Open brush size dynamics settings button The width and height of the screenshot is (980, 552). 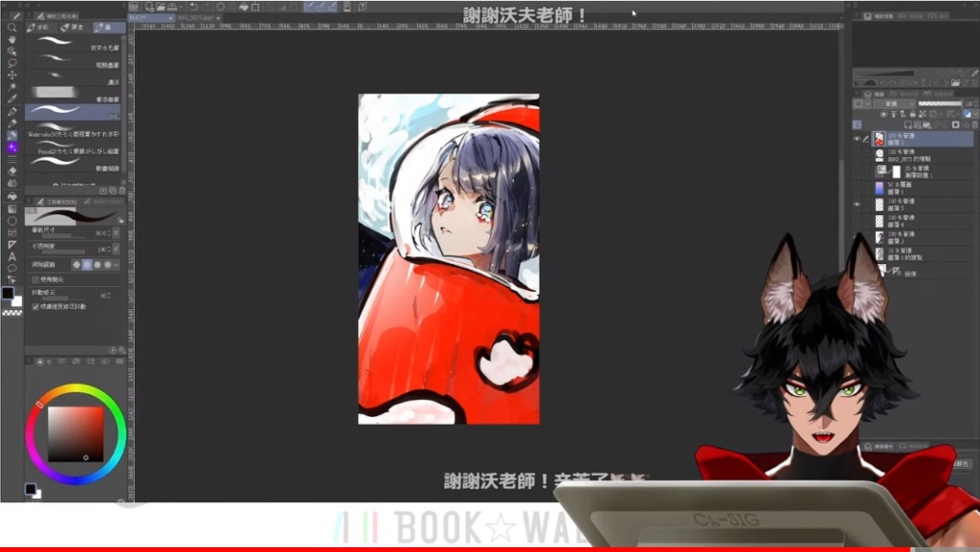(116, 232)
